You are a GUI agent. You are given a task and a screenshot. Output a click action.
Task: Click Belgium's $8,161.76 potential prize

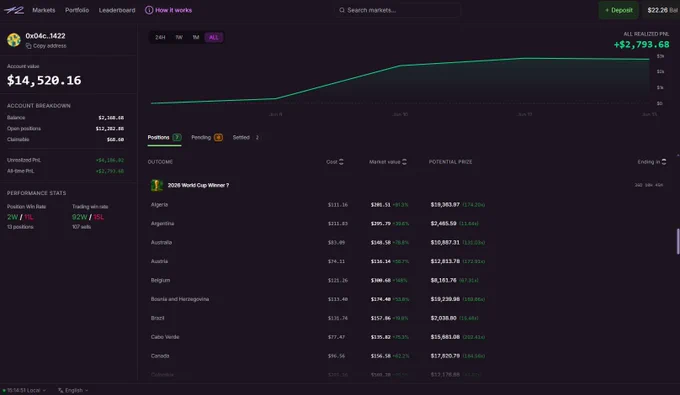443,280
